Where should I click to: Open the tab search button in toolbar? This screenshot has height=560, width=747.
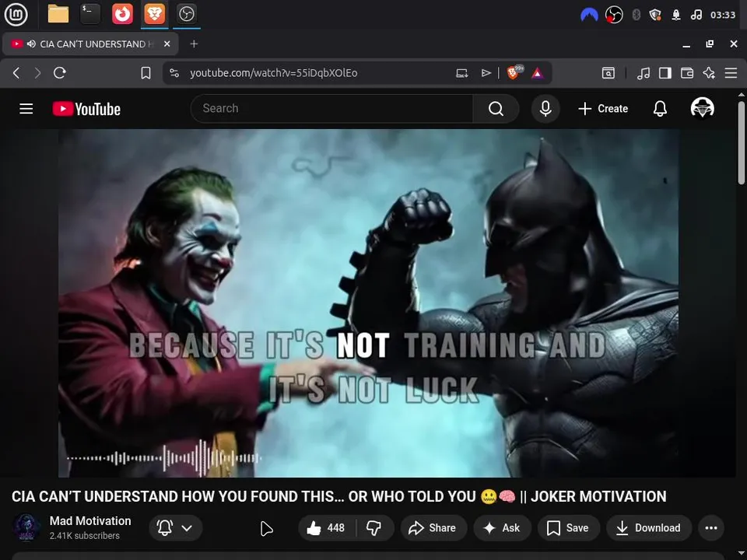click(x=608, y=73)
